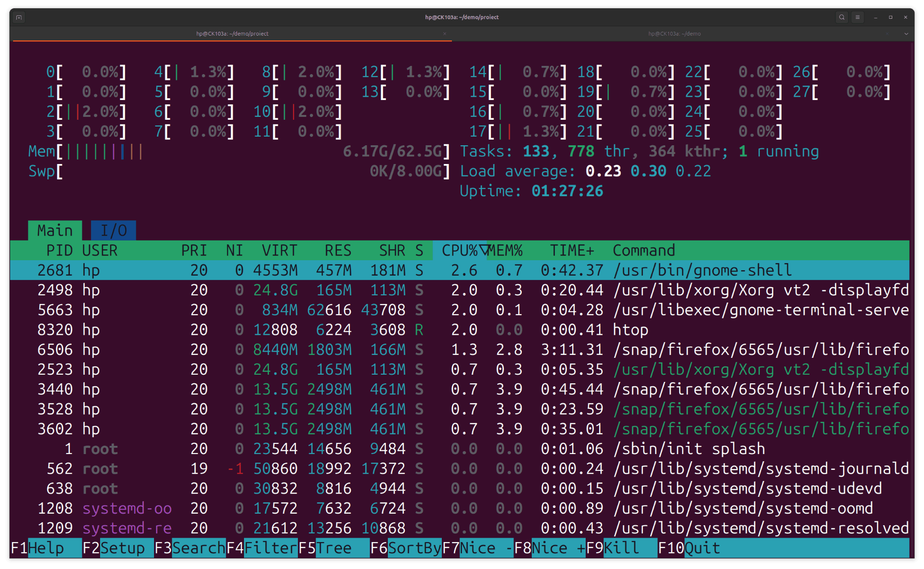
Task: Select the ~/demo/project terminal tab
Action: click(x=232, y=34)
